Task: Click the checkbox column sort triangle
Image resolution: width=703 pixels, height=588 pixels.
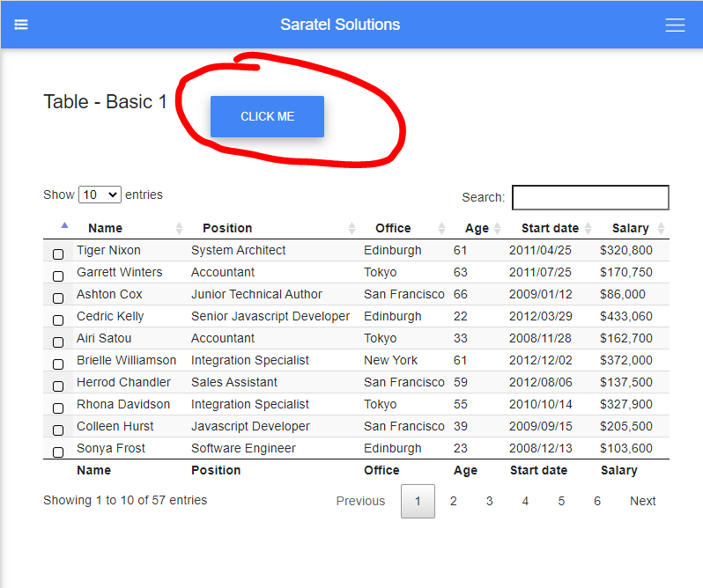Action: (x=64, y=225)
